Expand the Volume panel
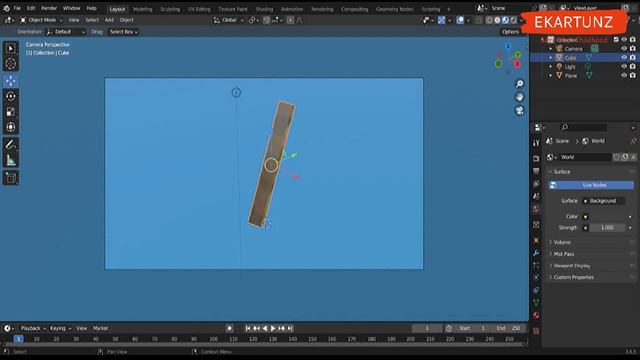Screen dimensions: 640x360 pyautogui.click(x=562, y=242)
